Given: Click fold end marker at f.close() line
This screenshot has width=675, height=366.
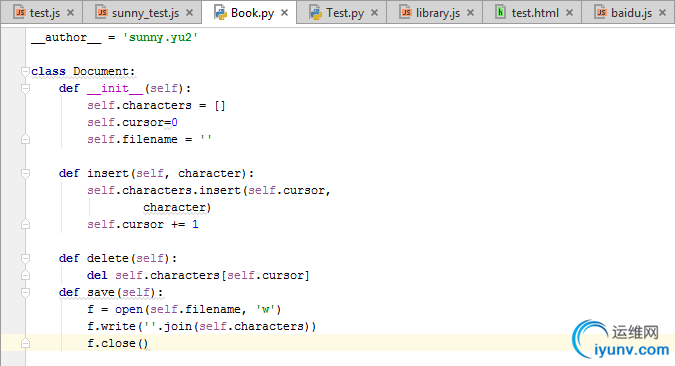Looking at the screenshot, I should [25, 343].
